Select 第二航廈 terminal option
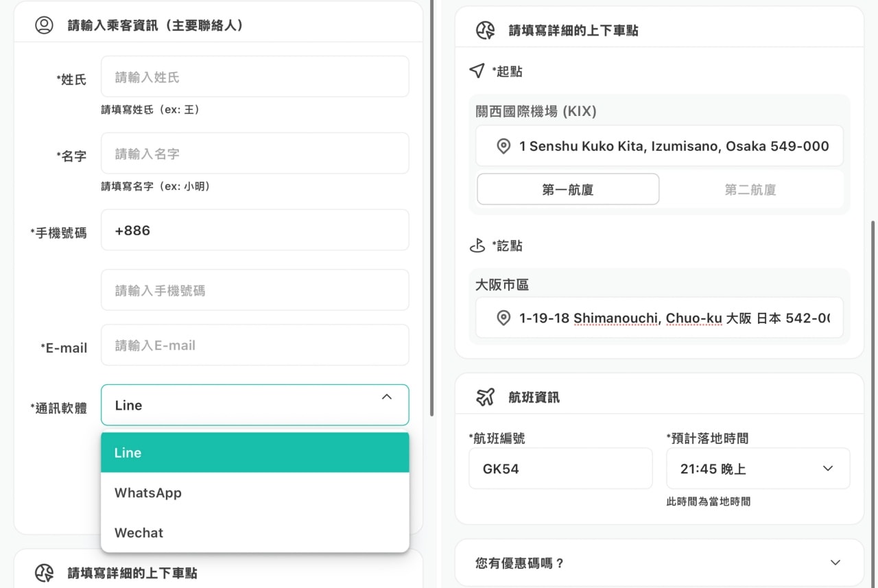878x588 pixels. point(750,189)
